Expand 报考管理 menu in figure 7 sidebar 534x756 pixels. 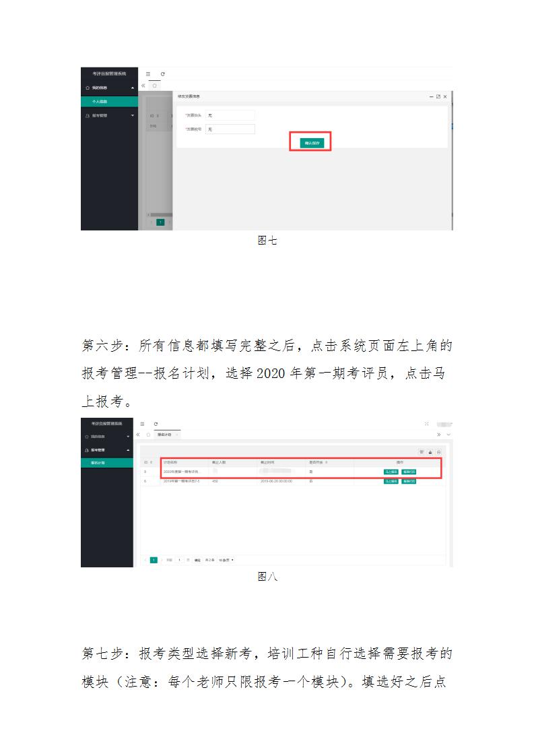(x=109, y=116)
